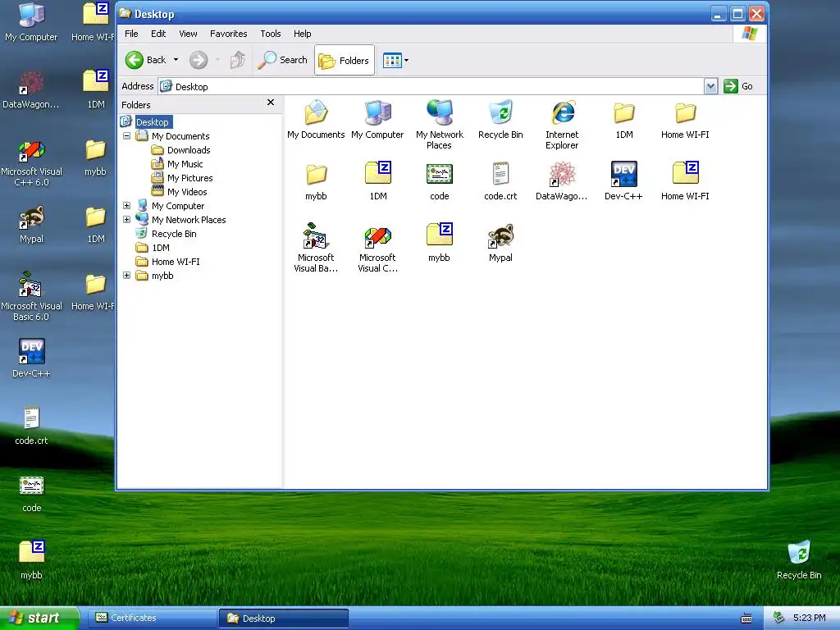Open the Favorites menu

[229, 34]
